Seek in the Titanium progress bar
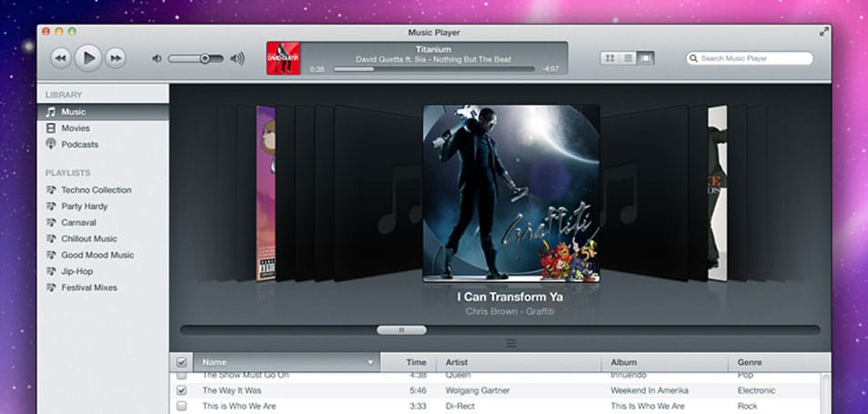 434,69
